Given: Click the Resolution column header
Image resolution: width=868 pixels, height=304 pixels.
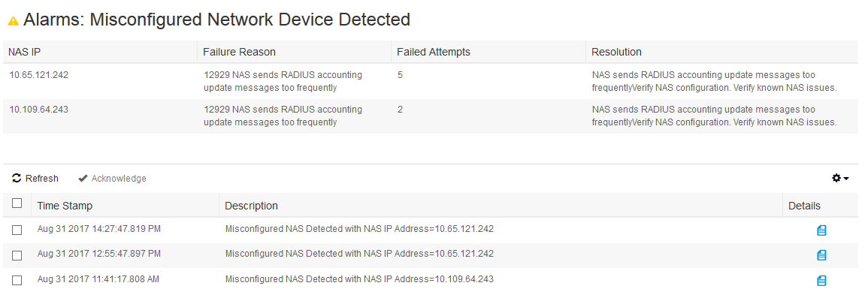Looking at the screenshot, I should click(x=617, y=52).
